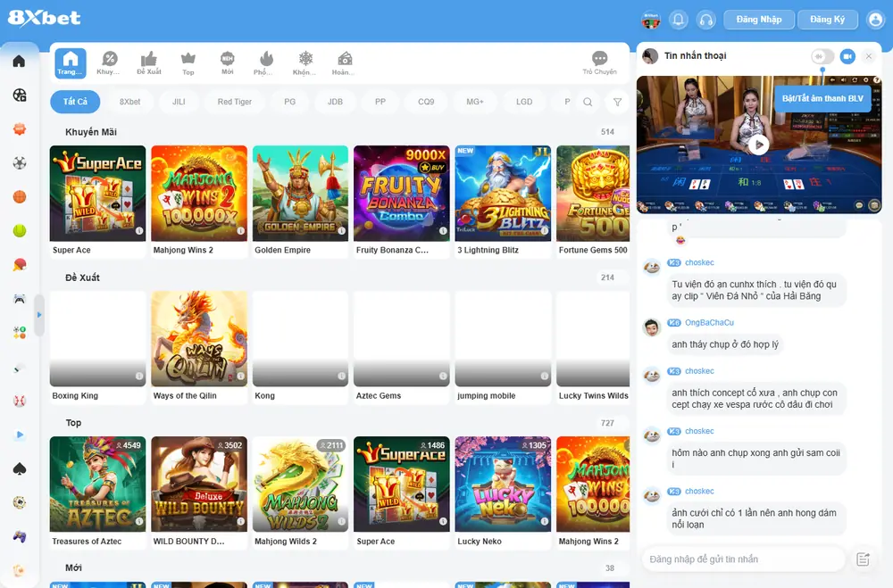Select the Trang home tab
Image resolution: width=893 pixels, height=588 pixels.
pyautogui.click(x=70, y=62)
